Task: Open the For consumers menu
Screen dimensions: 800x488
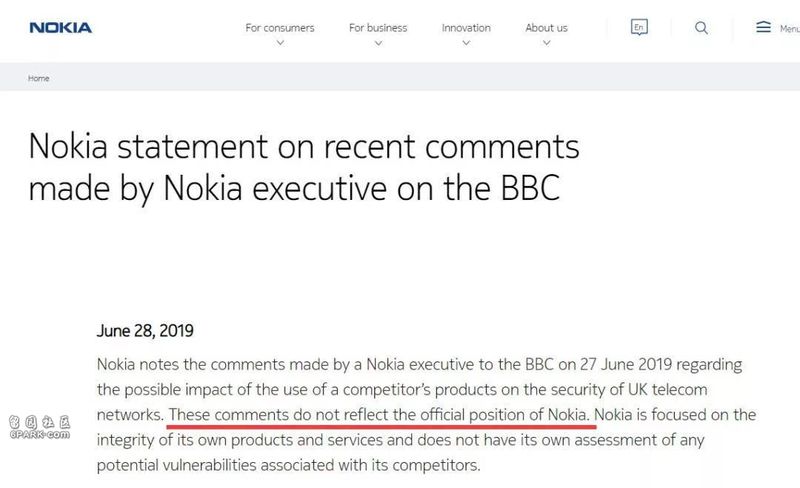Action: tap(280, 28)
